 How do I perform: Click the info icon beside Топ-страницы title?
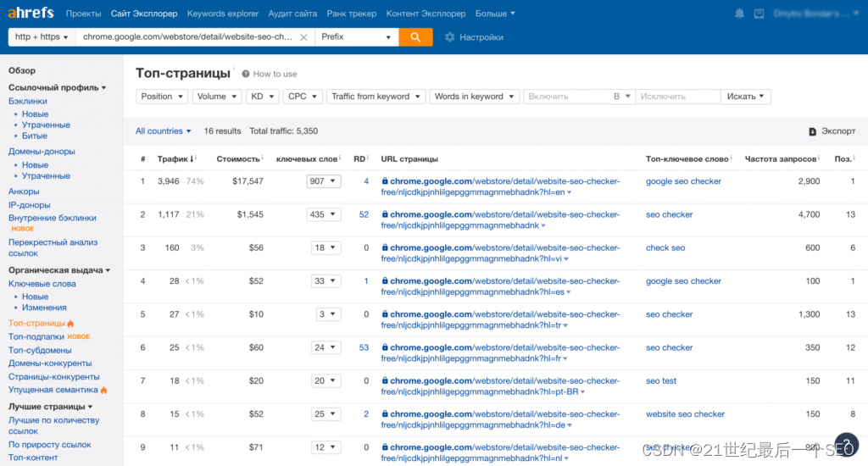pyautogui.click(x=234, y=68)
